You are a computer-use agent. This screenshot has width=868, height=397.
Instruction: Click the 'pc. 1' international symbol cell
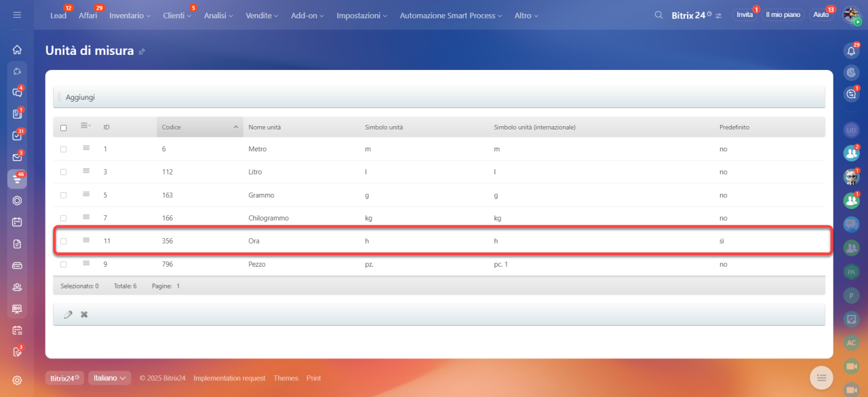[x=500, y=264]
